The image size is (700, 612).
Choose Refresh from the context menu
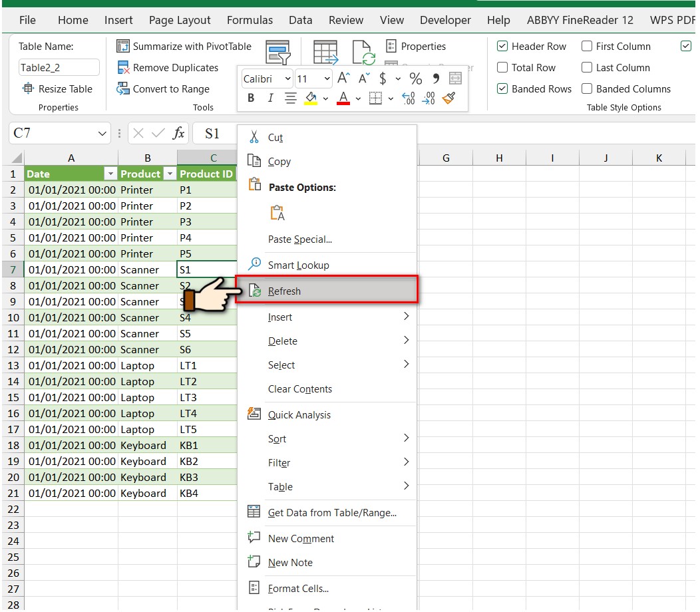click(x=327, y=291)
